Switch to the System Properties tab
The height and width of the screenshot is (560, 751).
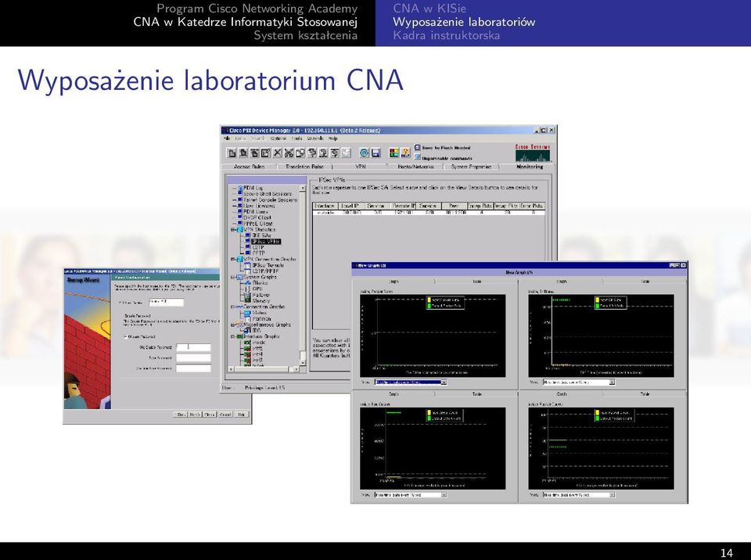pos(471,167)
